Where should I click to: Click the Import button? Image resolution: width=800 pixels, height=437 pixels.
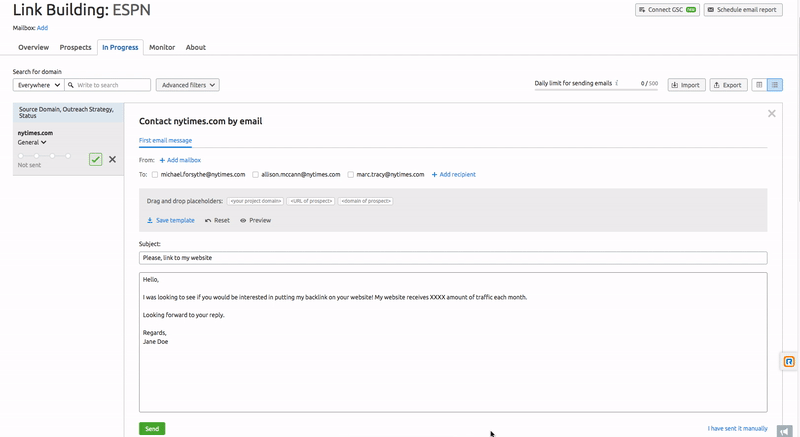click(x=686, y=85)
